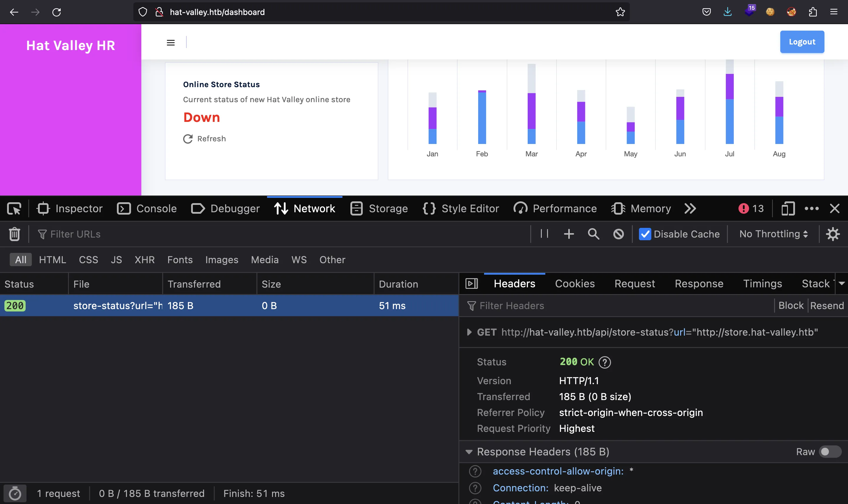
Task: Click the Hat Valley HR logo
Action: click(71, 45)
